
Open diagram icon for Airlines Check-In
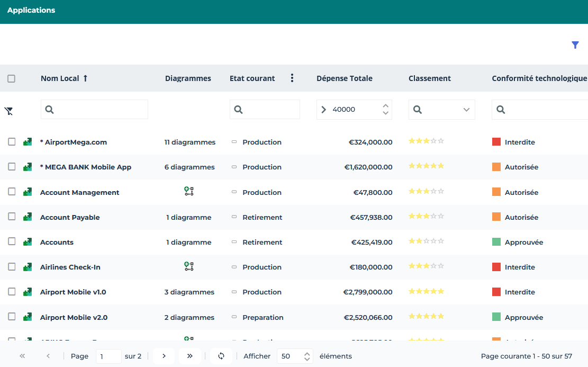point(189,266)
